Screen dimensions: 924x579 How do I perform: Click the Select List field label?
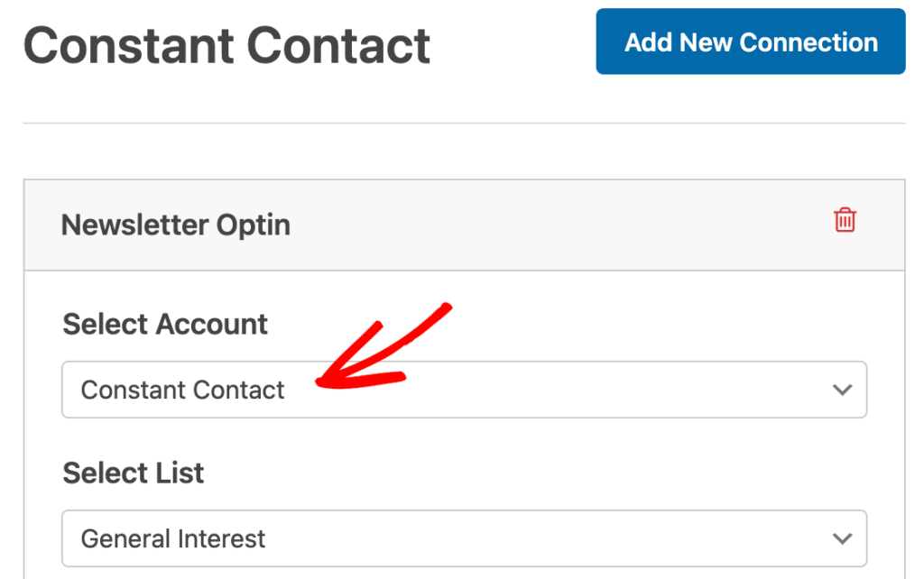133,473
